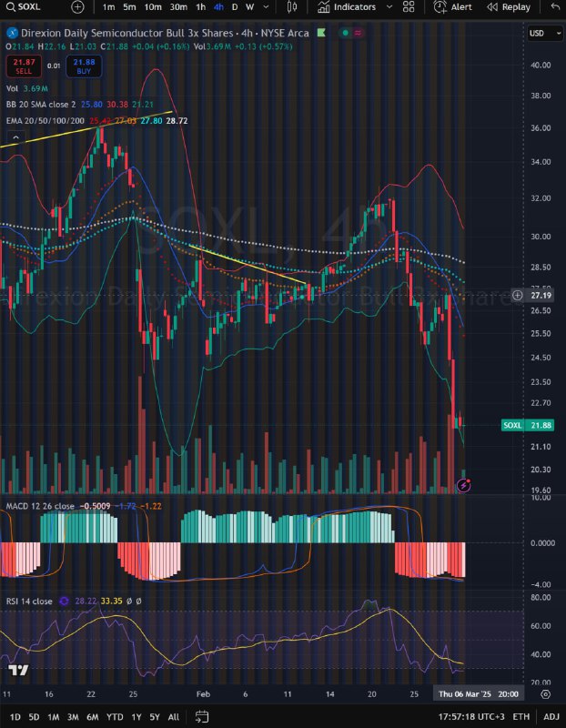Click the crosshair plus icon at 27.19

point(517,295)
